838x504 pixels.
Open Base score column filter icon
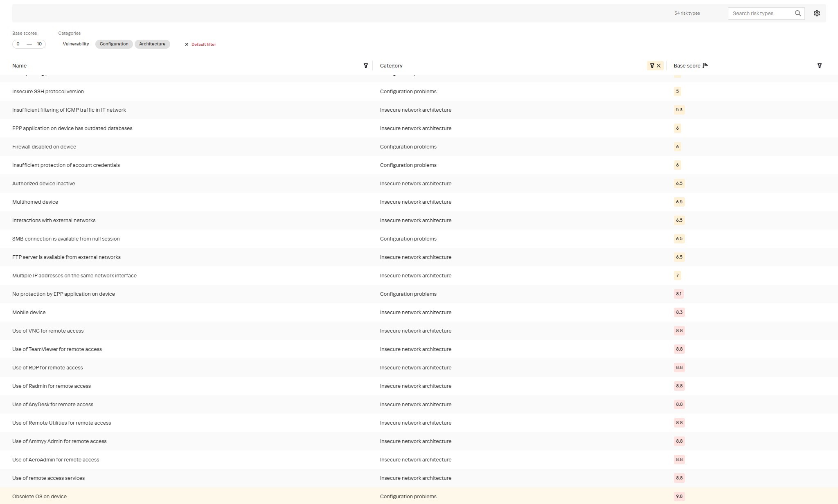pyautogui.click(x=819, y=66)
